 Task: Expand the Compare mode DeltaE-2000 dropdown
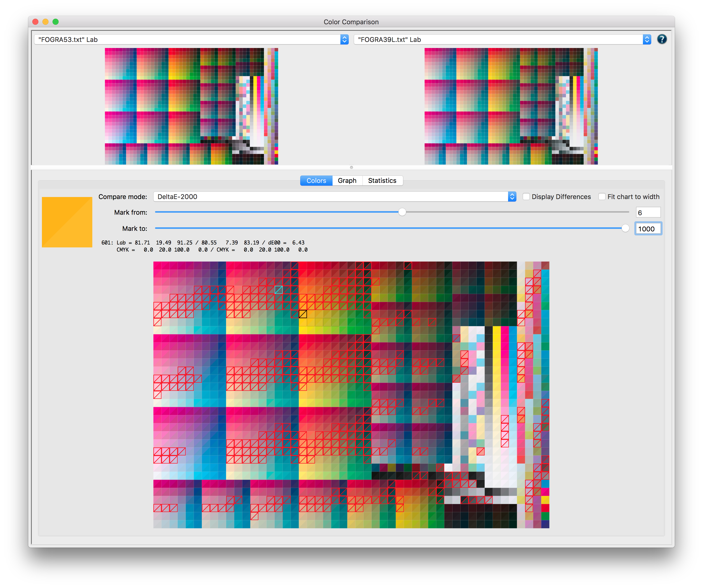[334, 197]
